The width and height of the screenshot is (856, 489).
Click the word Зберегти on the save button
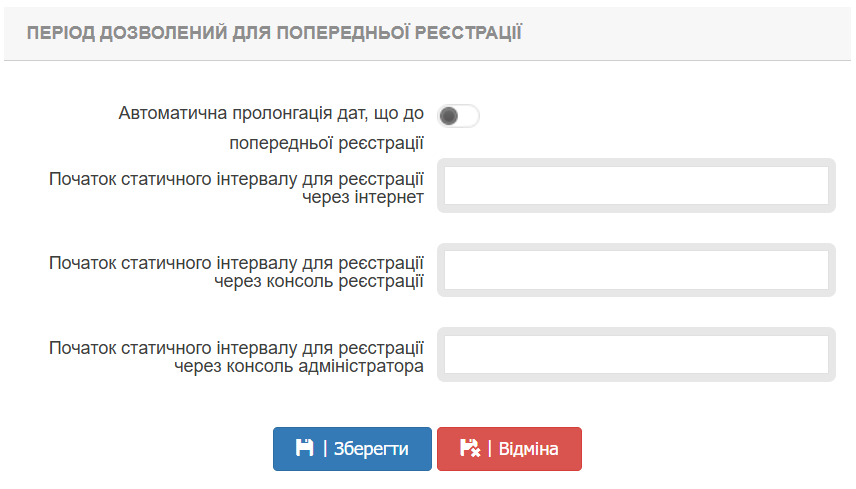[370, 449]
